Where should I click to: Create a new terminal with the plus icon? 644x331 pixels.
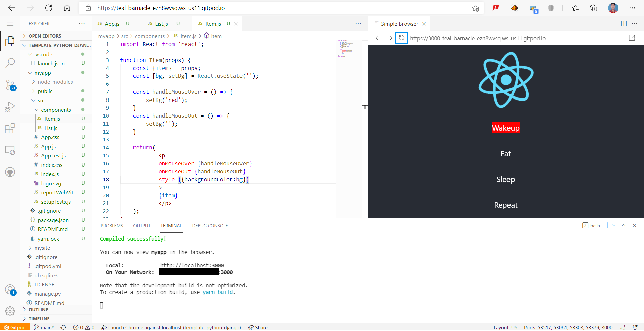point(607,225)
